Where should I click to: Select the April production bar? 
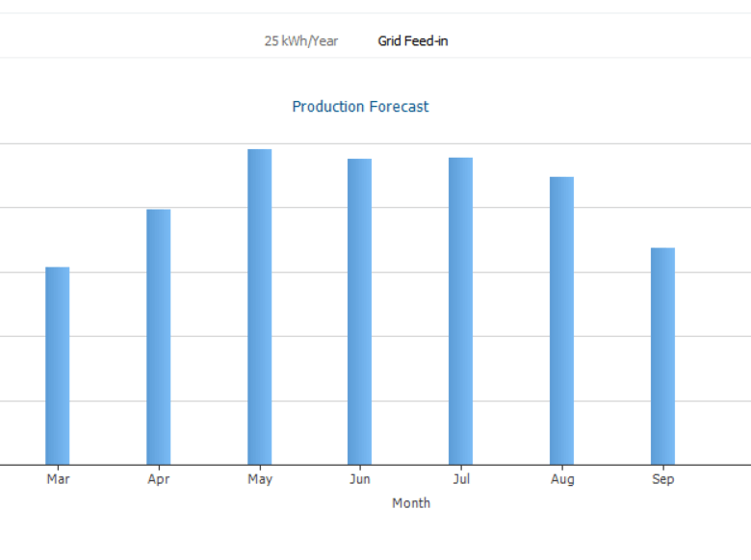[159, 337]
